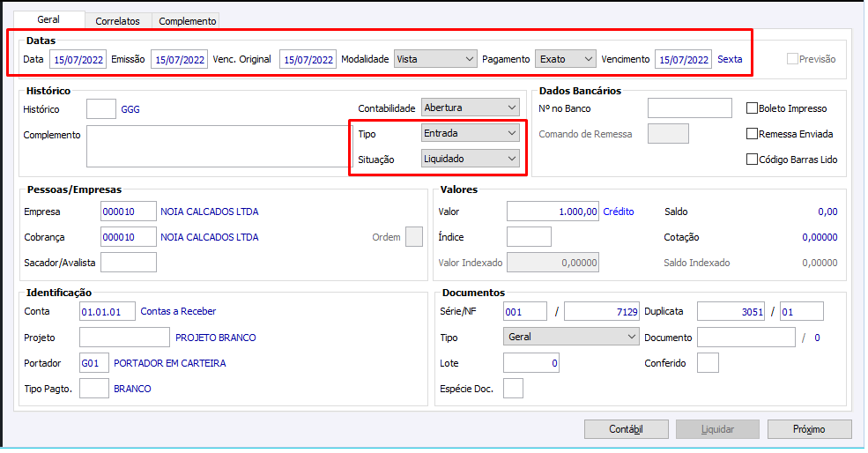Expand the Contabilidade dropdown
This screenshot has width=868, height=453.
click(471, 108)
